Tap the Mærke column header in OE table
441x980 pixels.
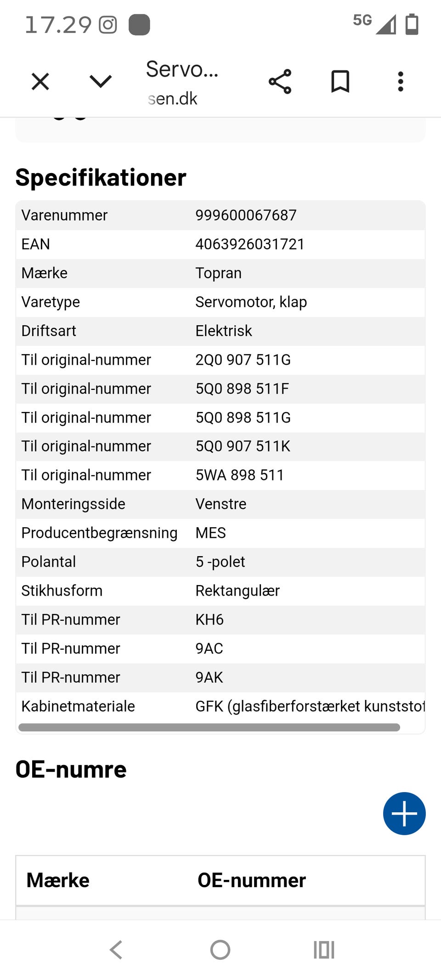58,880
